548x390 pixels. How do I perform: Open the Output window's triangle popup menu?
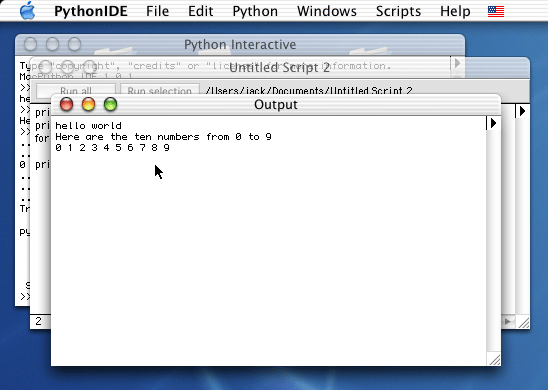[x=493, y=123]
